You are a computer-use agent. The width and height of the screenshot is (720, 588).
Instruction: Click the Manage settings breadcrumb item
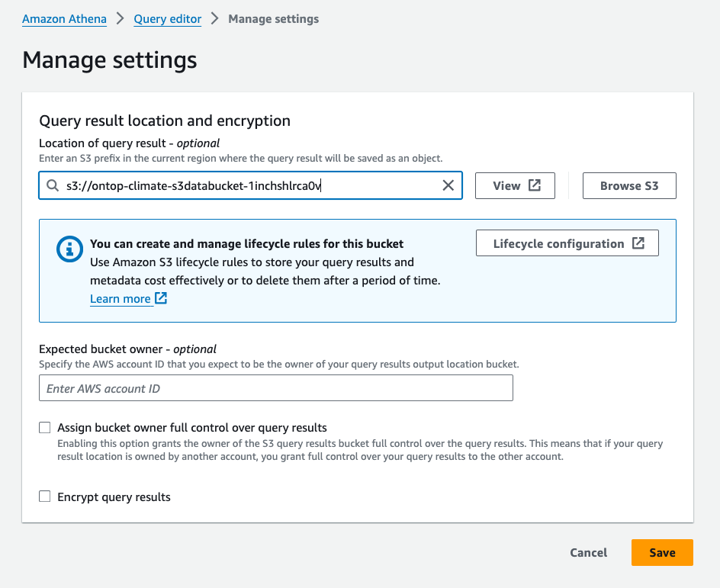pos(273,19)
